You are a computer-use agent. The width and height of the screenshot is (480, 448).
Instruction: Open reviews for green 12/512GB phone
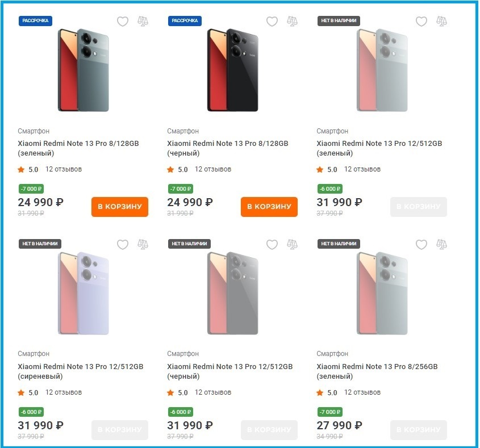click(x=362, y=169)
